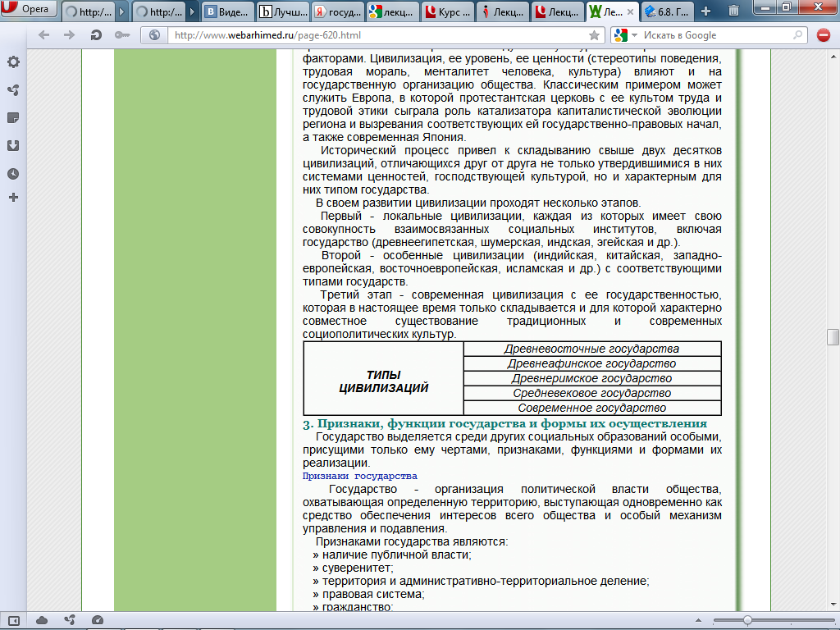Viewport: 840px width, 630px height.
Task: Switch to the 'Курс ...' tab
Action: pyautogui.click(x=447, y=11)
